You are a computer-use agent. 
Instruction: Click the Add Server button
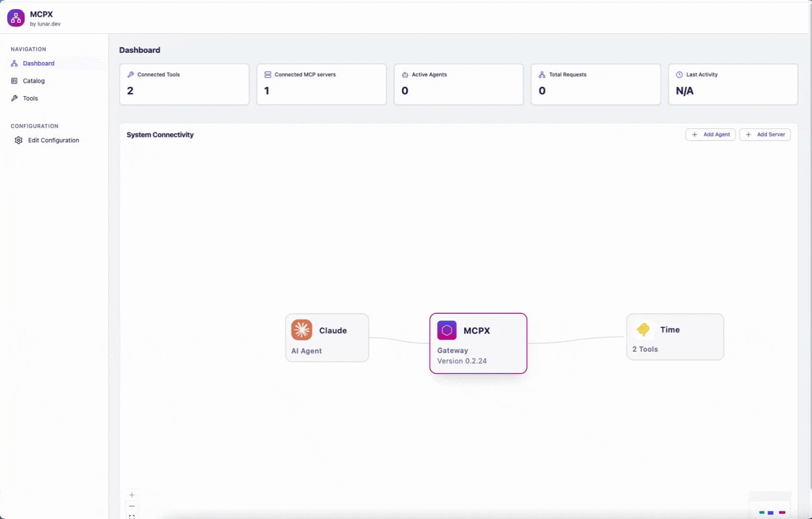coord(765,135)
